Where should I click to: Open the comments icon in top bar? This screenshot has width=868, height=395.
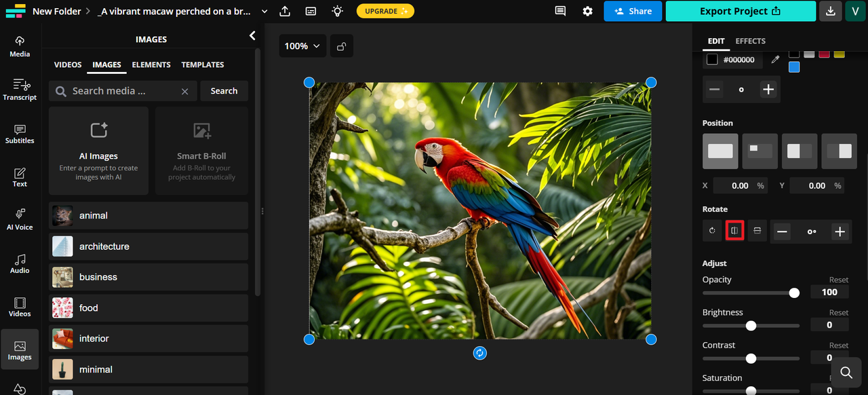(560, 11)
